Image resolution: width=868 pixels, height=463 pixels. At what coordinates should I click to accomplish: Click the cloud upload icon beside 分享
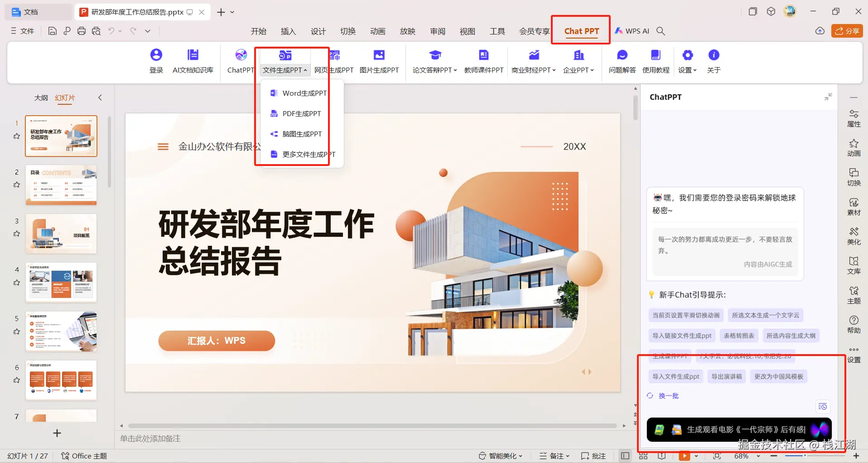[820, 31]
